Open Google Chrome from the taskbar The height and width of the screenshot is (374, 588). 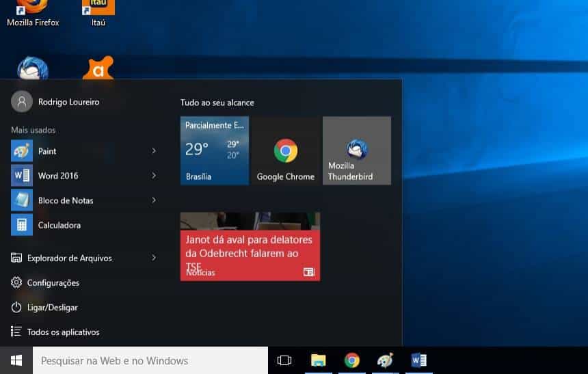pyautogui.click(x=351, y=360)
